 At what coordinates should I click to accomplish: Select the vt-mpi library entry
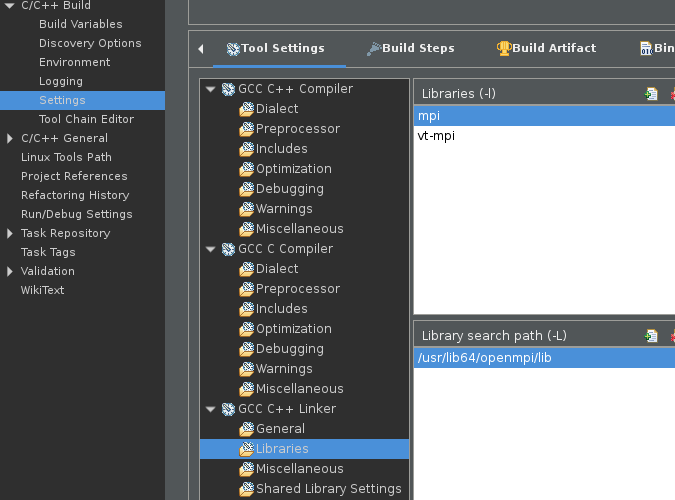[x=436, y=136]
